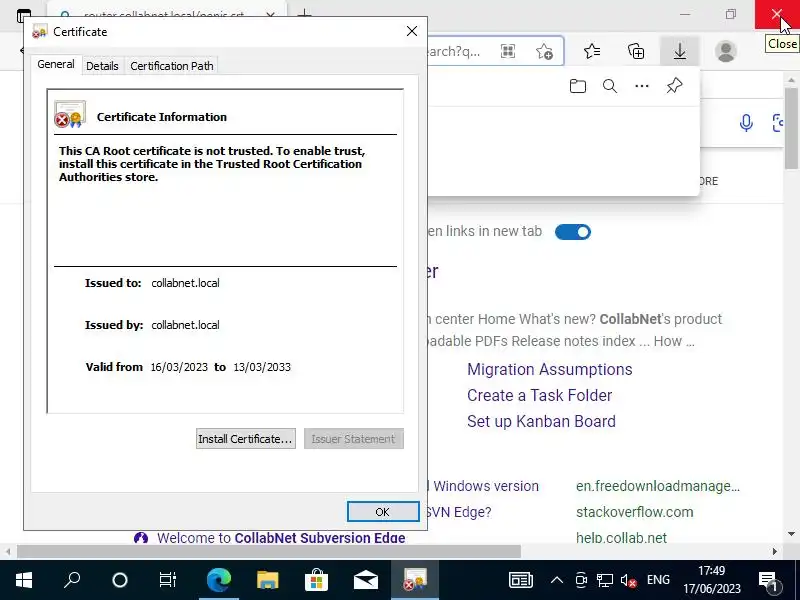This screenshot has height=600, width=800.
Task: Click the vertical scrollbar thumb in browser
Action: (791, 128)
